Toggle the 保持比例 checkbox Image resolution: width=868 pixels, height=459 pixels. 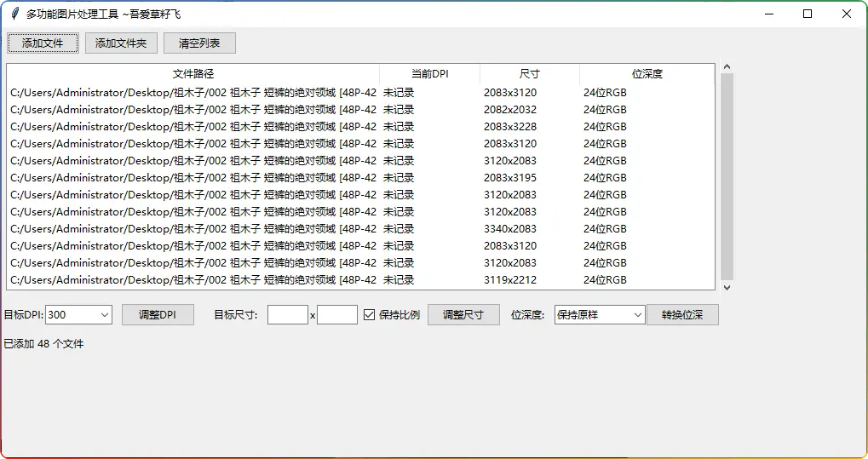point(370,315)
